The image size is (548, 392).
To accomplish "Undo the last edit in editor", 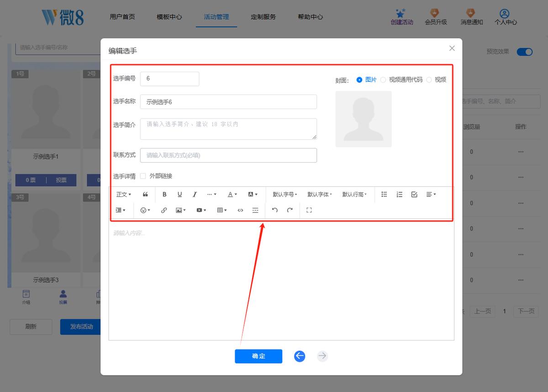I will coord(274,210).
